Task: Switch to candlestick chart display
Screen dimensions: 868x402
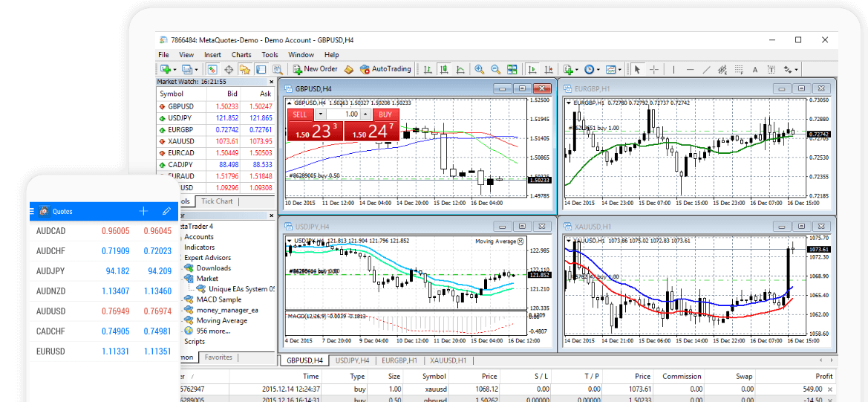Action: (x=444, y=69)
